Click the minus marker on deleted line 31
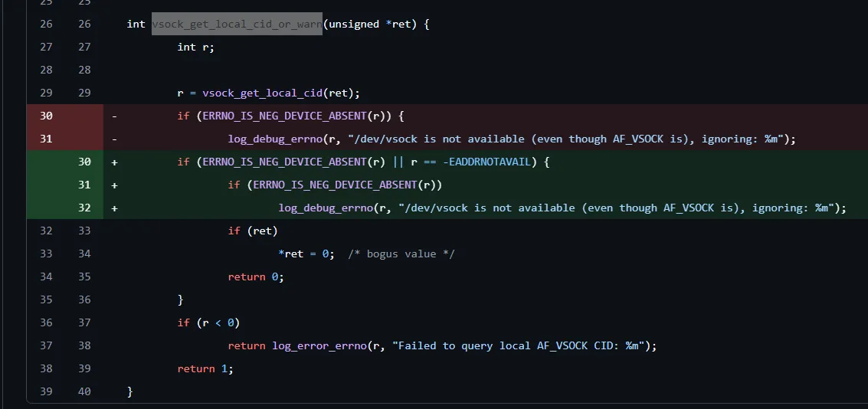868x409 pixels. (115, 139)
